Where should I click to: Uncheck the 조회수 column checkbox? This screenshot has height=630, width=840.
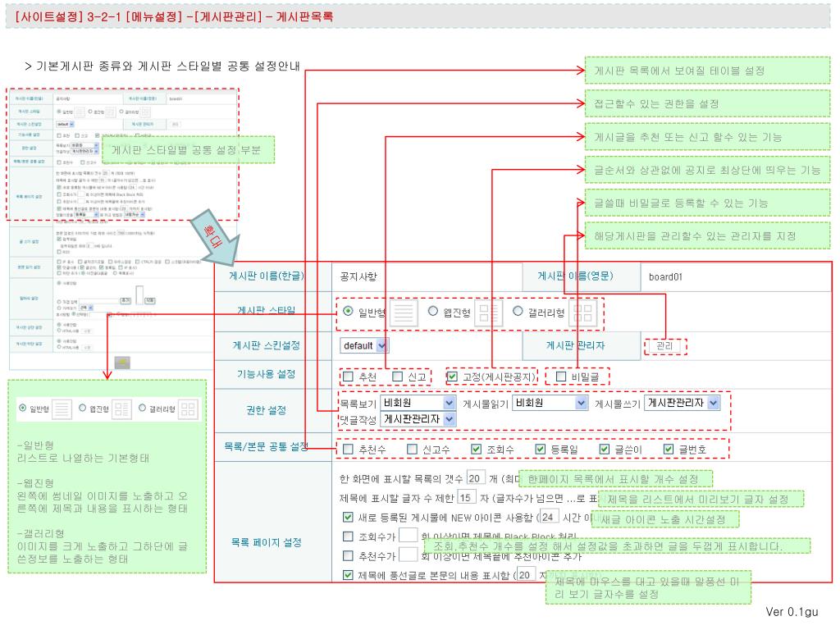point(477,449)
